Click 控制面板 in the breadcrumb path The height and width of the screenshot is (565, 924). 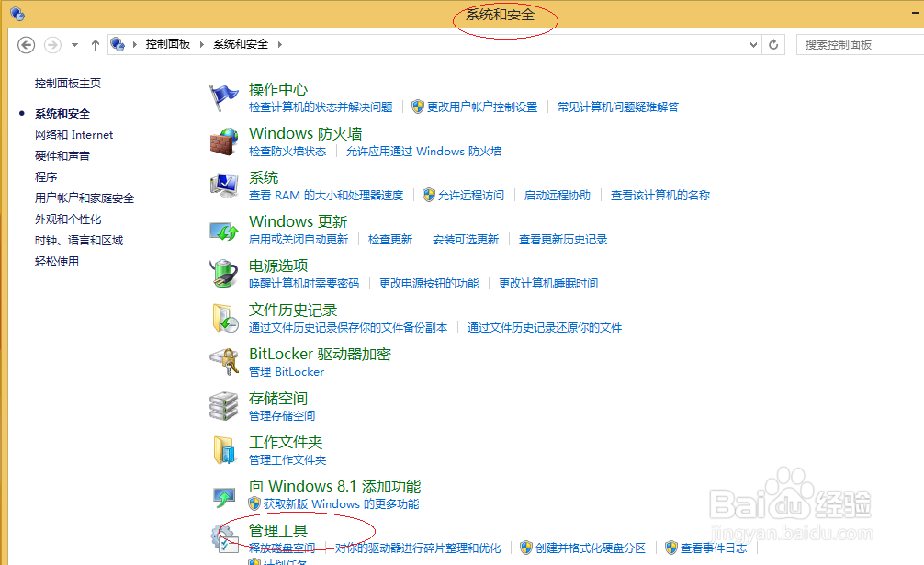(x=168, y=44)
